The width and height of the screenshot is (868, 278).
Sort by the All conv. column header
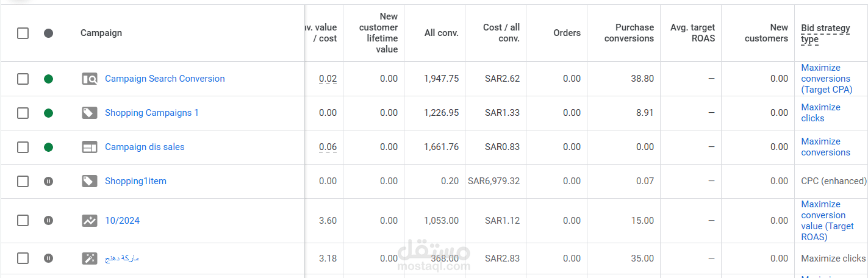point(441,33)
